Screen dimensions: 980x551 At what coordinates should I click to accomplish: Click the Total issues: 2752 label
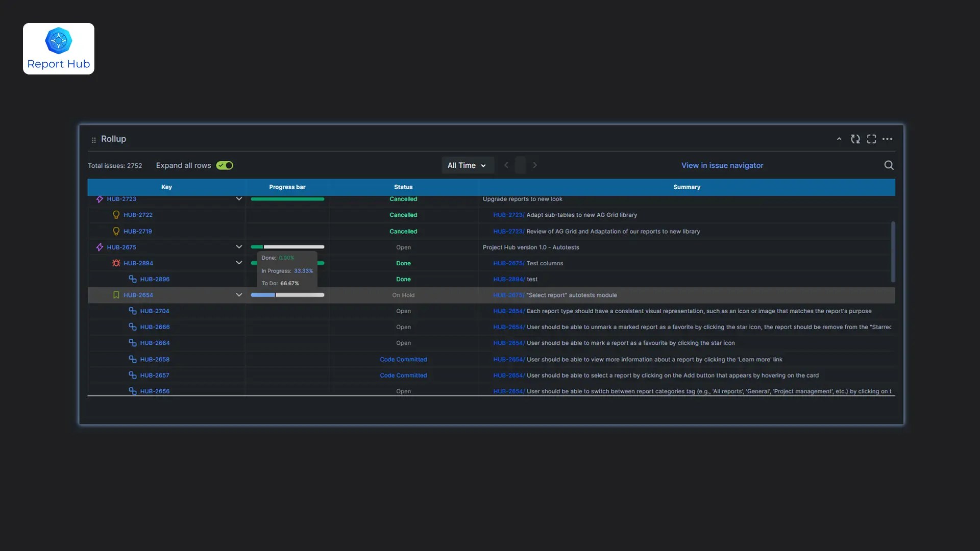point(115,166)
